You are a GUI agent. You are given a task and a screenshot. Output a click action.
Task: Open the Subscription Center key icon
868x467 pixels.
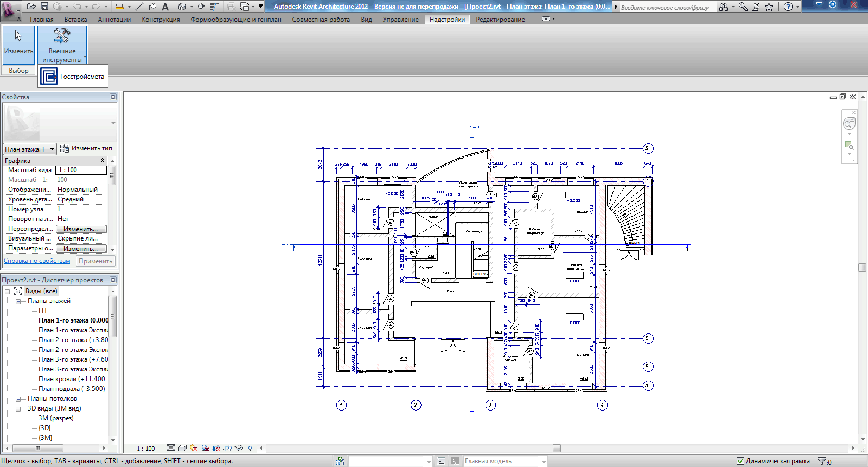pyautogui.click(x=743, y=7)
